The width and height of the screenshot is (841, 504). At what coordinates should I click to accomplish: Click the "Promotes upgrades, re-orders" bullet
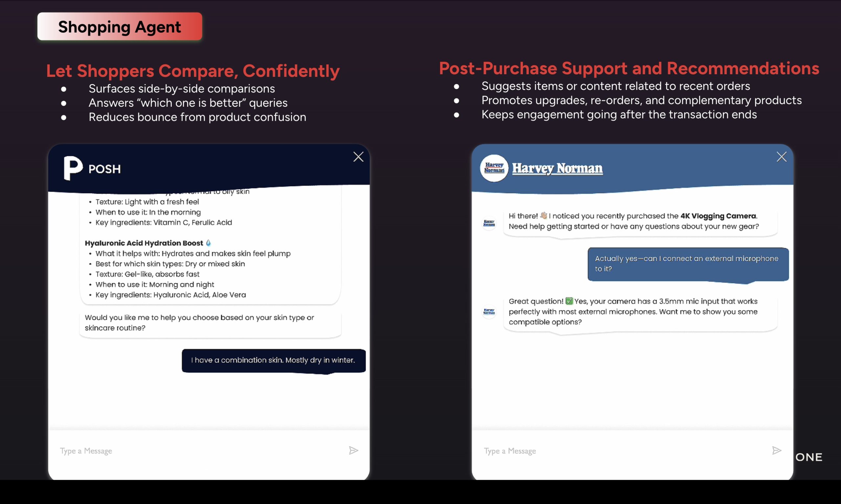(x=642, y=100)
